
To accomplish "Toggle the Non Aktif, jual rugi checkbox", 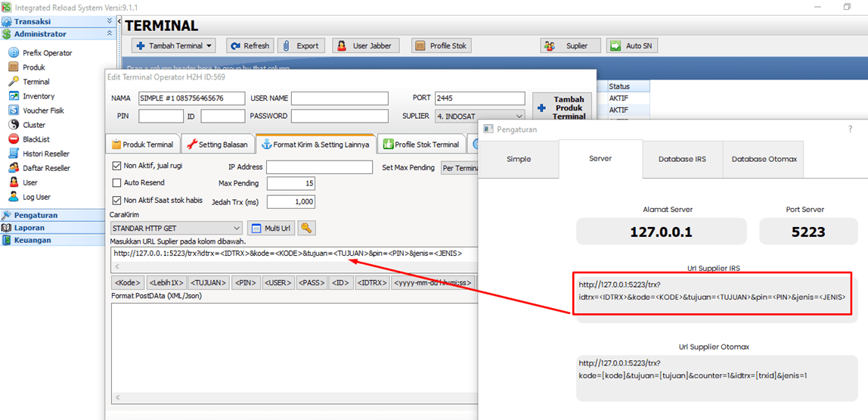I will tap(116, 166).
